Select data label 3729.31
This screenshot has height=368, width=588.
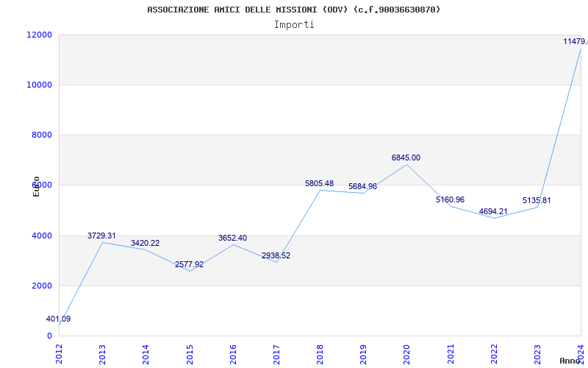101,236
